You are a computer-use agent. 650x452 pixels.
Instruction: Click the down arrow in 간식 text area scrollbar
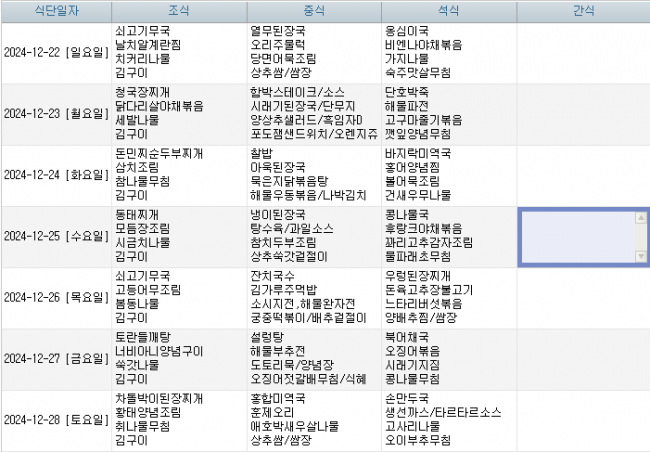pos(641,256)
